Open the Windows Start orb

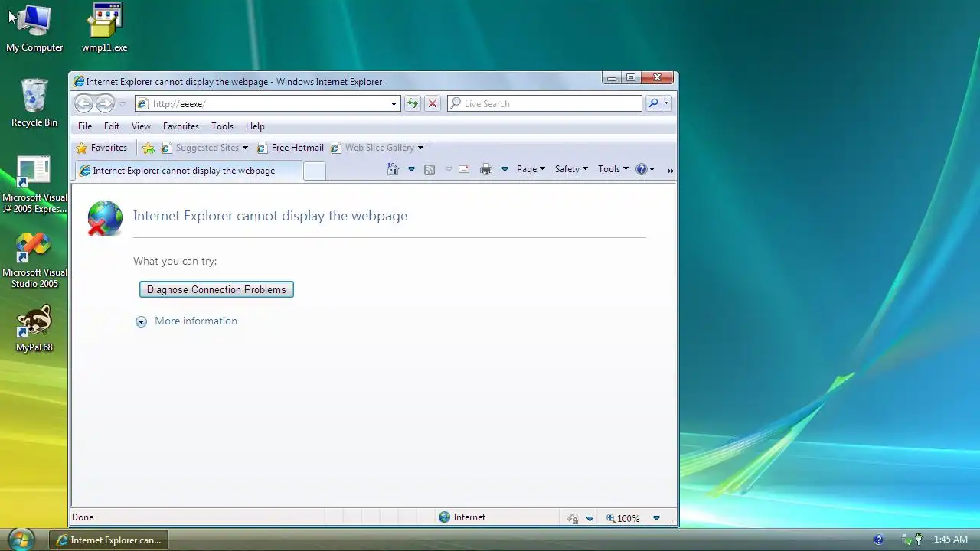point(21,540)
